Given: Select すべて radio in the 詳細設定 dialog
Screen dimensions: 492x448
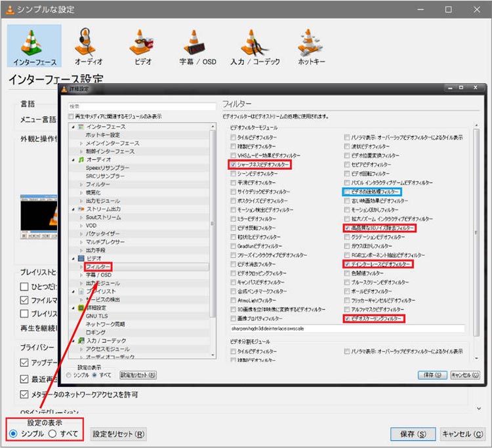Looking at the screenshot, I should click(94, 375).
